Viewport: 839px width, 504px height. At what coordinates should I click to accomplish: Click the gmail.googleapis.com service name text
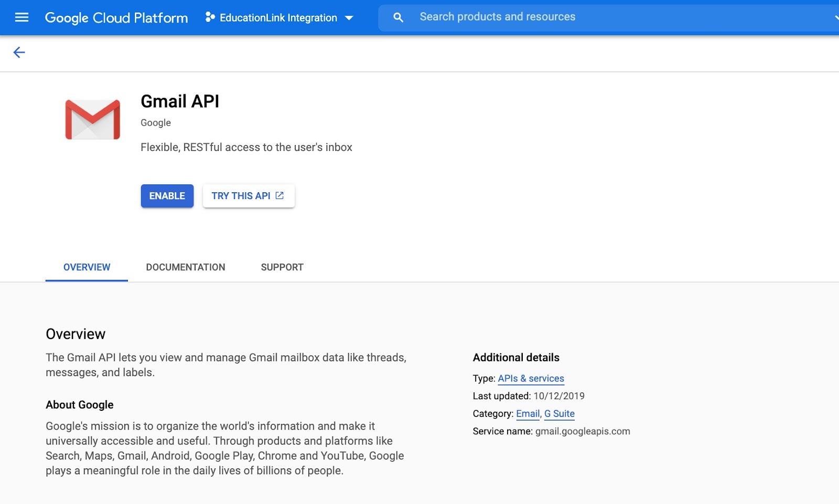[582, 432]
